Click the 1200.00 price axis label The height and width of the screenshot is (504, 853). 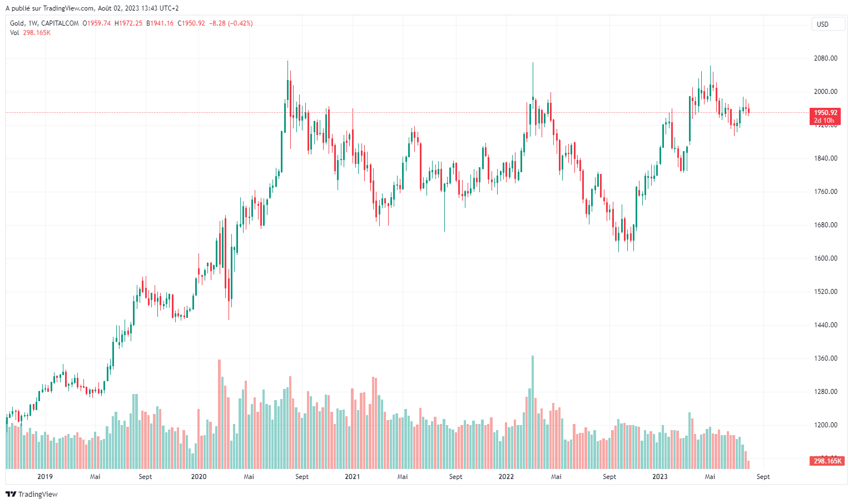(826, 425)
